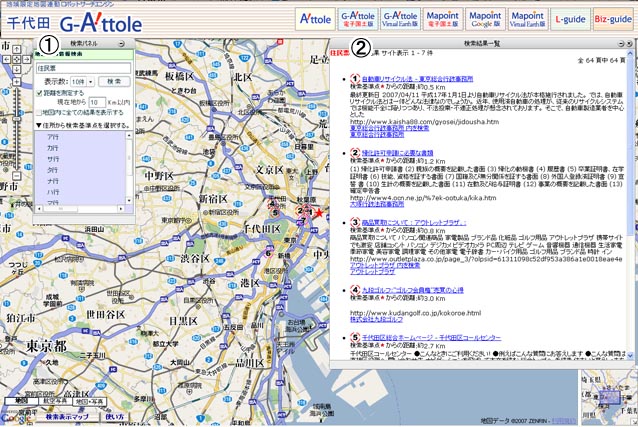Zoom out with the minus button
This screenshot has height=427, width=638.
click(x=16, y=176)
